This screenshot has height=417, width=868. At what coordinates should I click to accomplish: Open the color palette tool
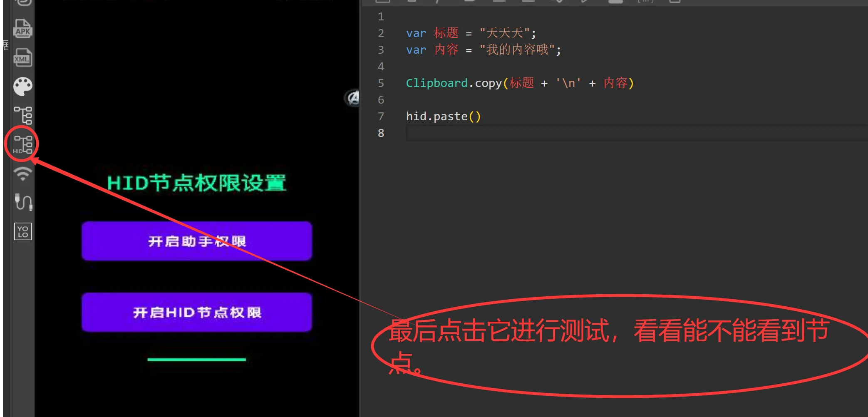23,87
